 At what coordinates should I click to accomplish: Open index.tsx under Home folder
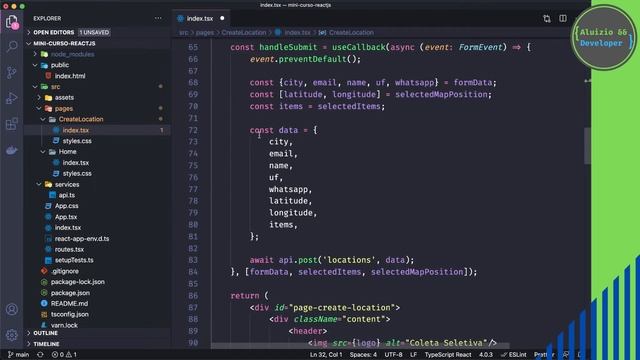[76, 162]
